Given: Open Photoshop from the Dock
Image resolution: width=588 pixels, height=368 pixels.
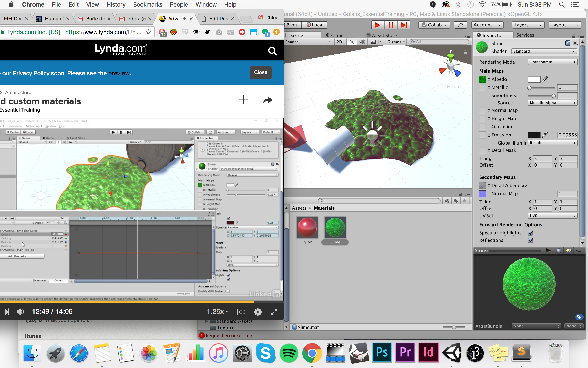Looking at the screenshot, I should (382, 352).
